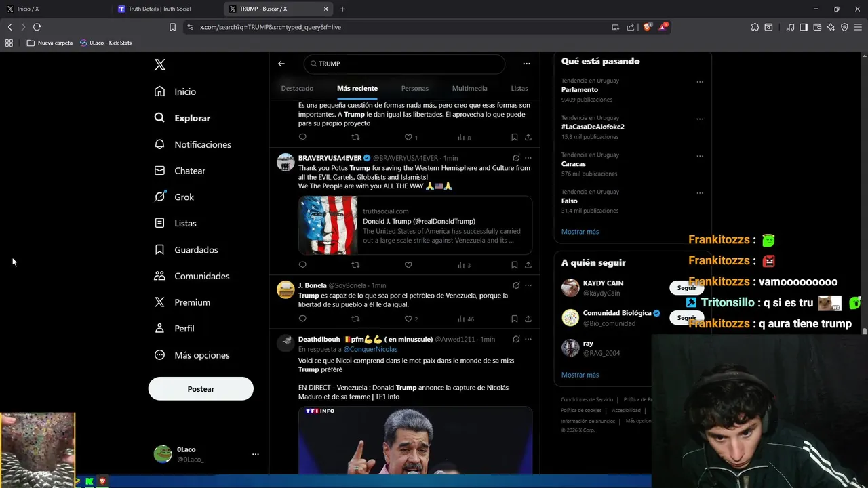Open Chatear messages in the sidebar

click(180, 171)
